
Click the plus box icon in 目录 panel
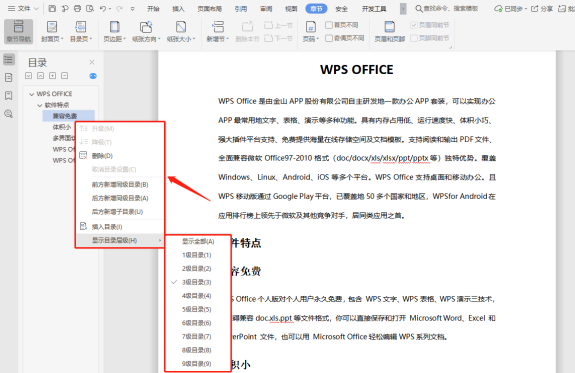click(52, 76)
